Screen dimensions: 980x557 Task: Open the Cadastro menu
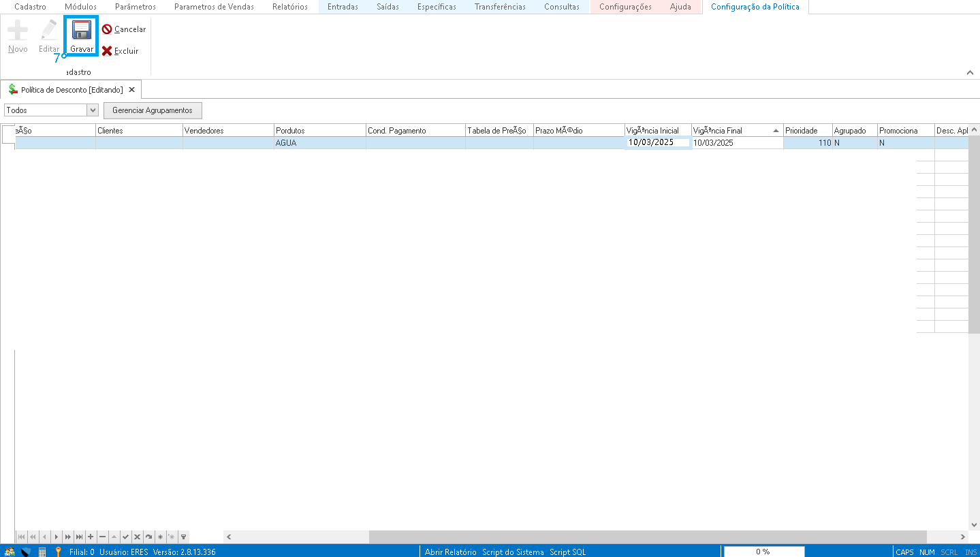tap(31, 7)
